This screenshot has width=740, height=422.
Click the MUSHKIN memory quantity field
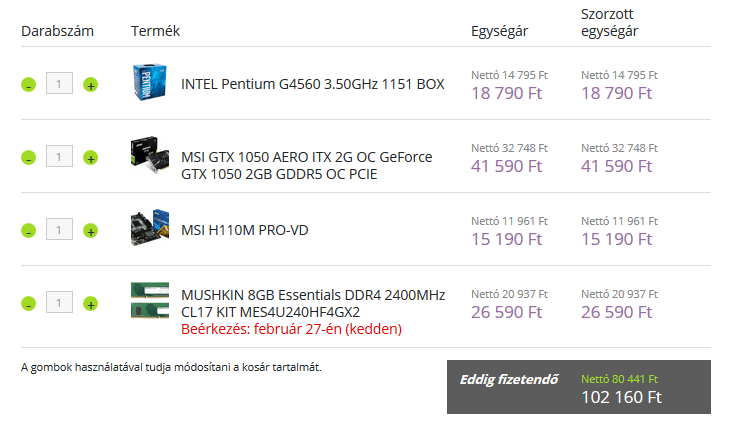pos(59,302)
